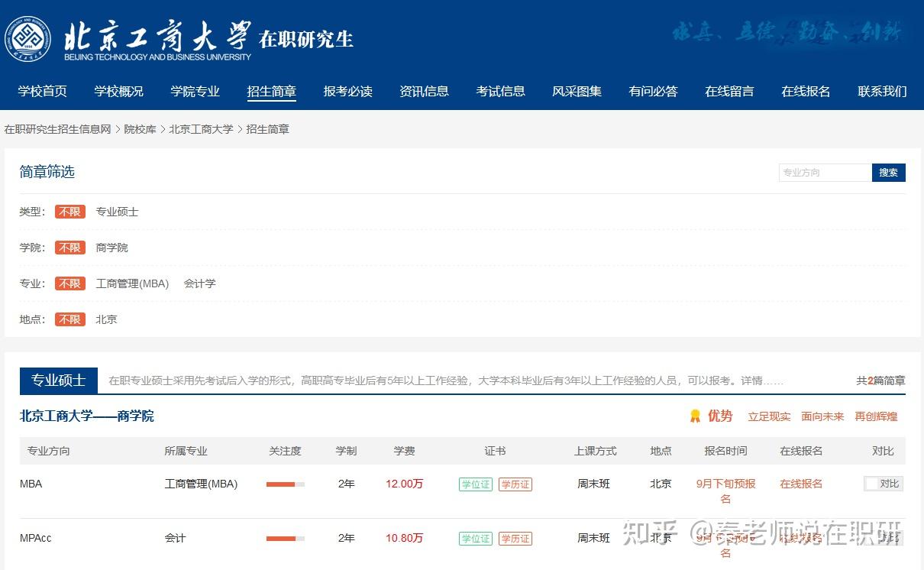Go to 学院专业 nav item

pyautogui.click(x=195, y=92)
